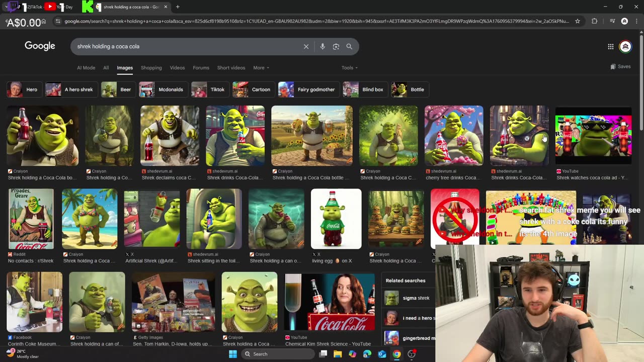Expand the Tools dropdown
This screenshot has height=362, width=644.
pyautogui.click(x=349, y=68)
